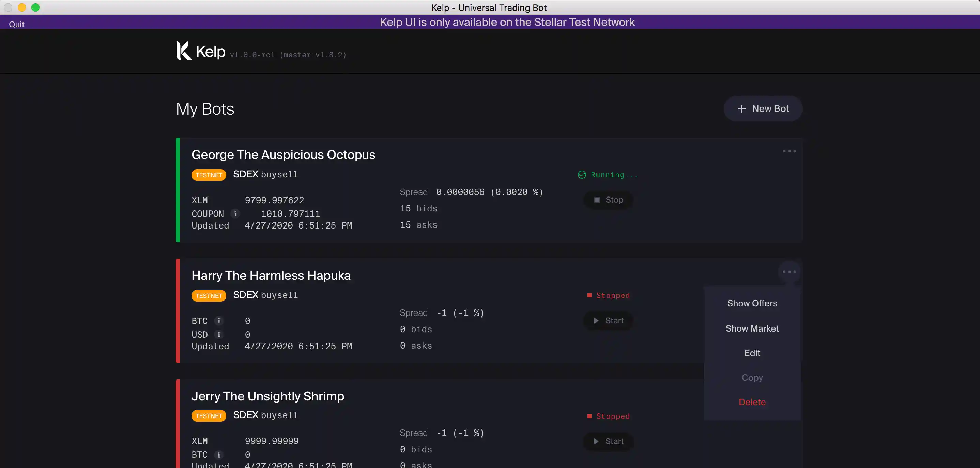This screenshot has height=468, width=980.
Task: Click the info icon beside COUPON balance
Action: tap(235, 214)
